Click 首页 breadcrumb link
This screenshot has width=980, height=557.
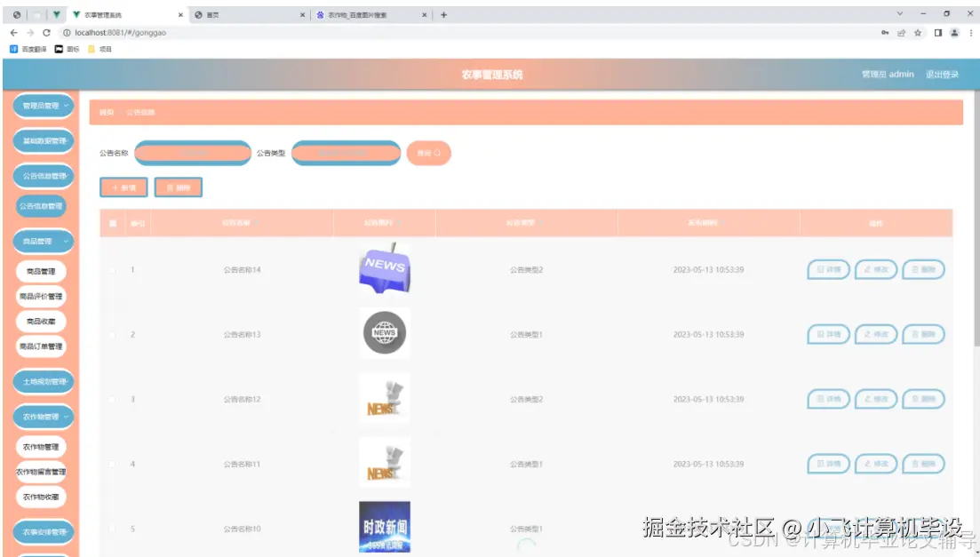pos(107,113)
